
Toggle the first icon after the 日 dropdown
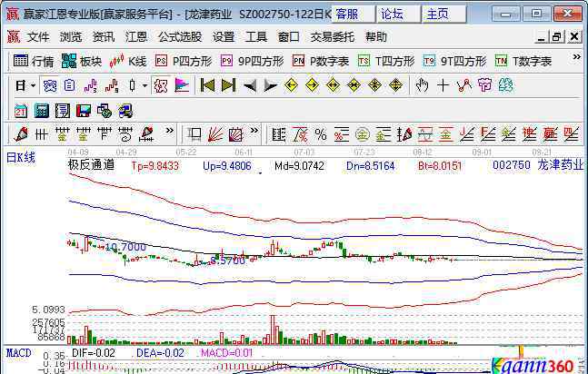click(50, 86)
